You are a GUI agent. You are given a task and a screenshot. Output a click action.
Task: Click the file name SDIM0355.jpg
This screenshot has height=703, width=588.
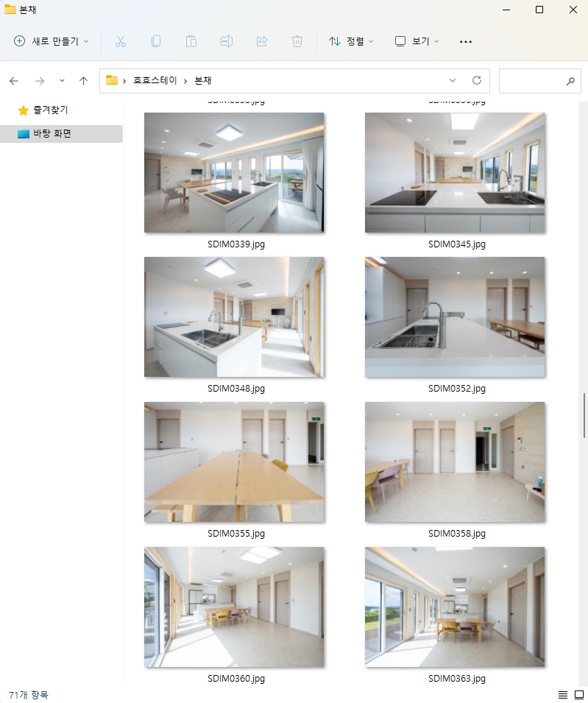(x=236, y=534)
